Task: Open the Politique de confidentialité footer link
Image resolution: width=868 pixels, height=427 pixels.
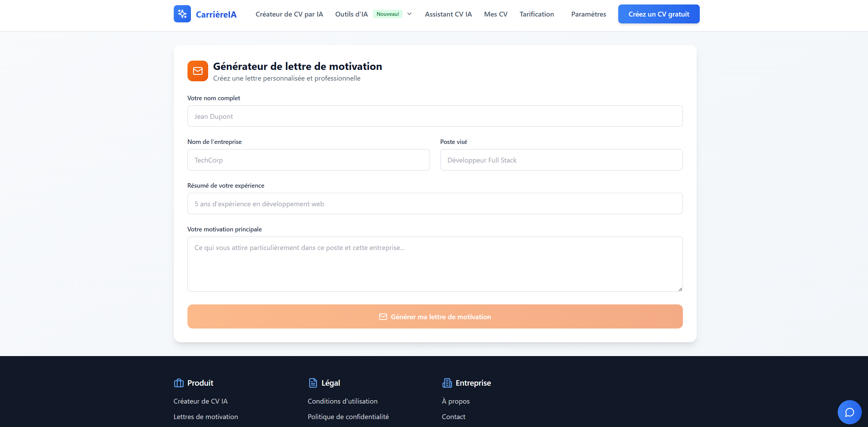Action: [x=348, y=417]
